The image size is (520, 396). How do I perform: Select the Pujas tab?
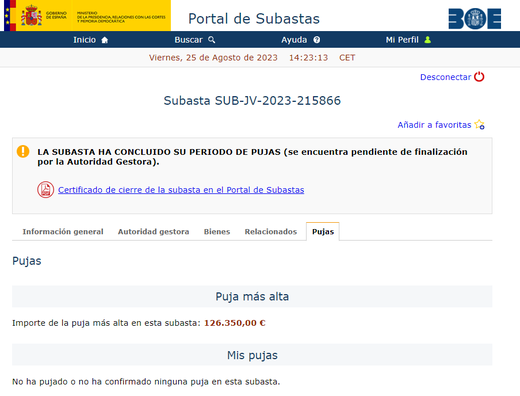coord(323,231)
